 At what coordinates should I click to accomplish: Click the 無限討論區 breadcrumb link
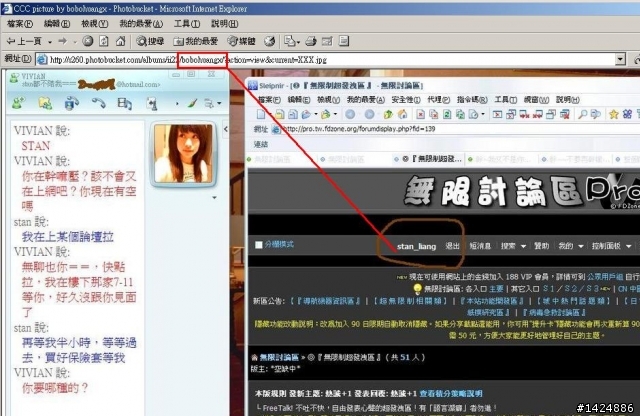[279, 357]
